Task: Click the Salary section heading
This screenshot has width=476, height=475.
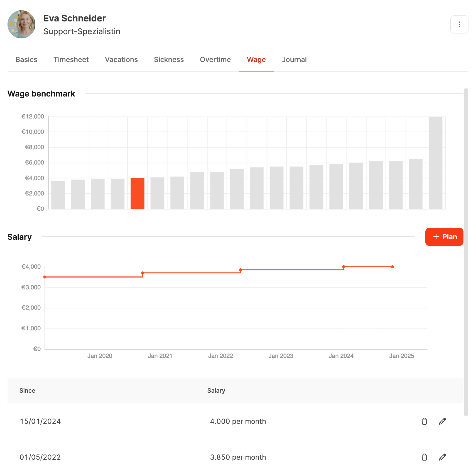Action: (19, 237)
